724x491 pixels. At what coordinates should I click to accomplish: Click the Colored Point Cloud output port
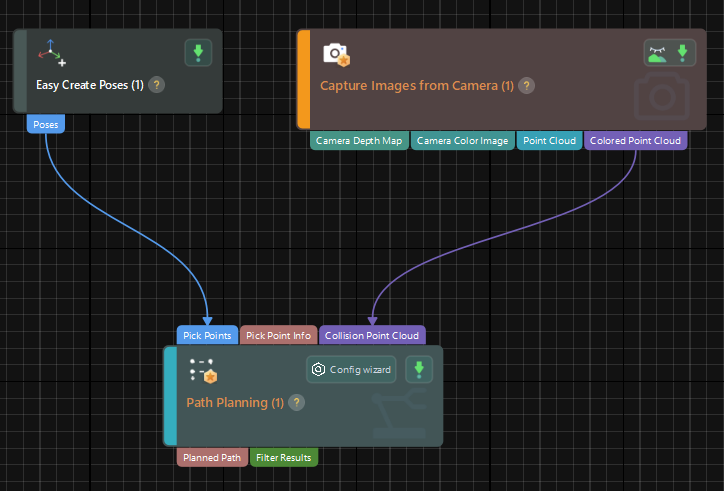[635, 141]
